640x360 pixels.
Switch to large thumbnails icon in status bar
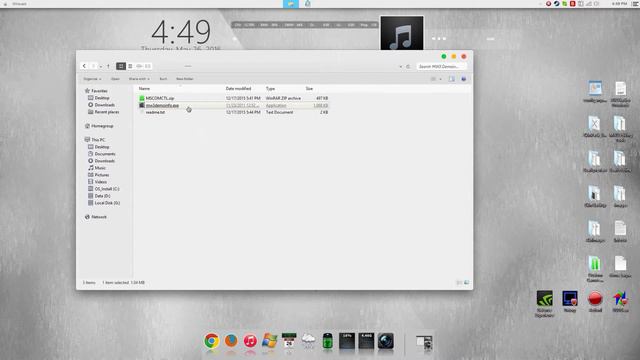467,282
